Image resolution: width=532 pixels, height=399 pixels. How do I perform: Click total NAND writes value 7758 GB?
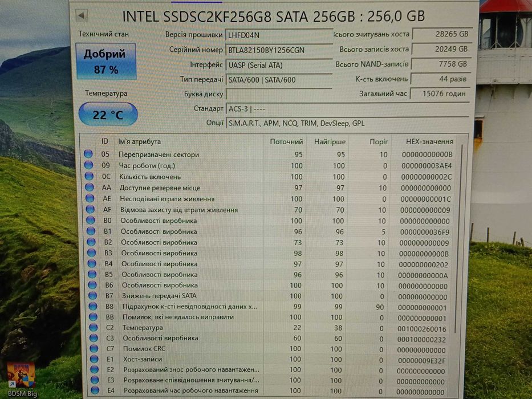(x=441, y=64)
